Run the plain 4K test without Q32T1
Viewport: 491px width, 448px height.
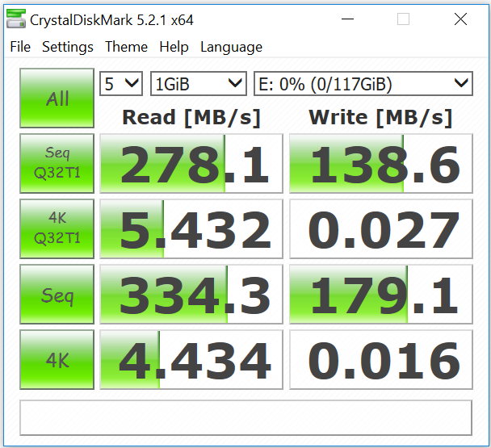coord(57,360)
